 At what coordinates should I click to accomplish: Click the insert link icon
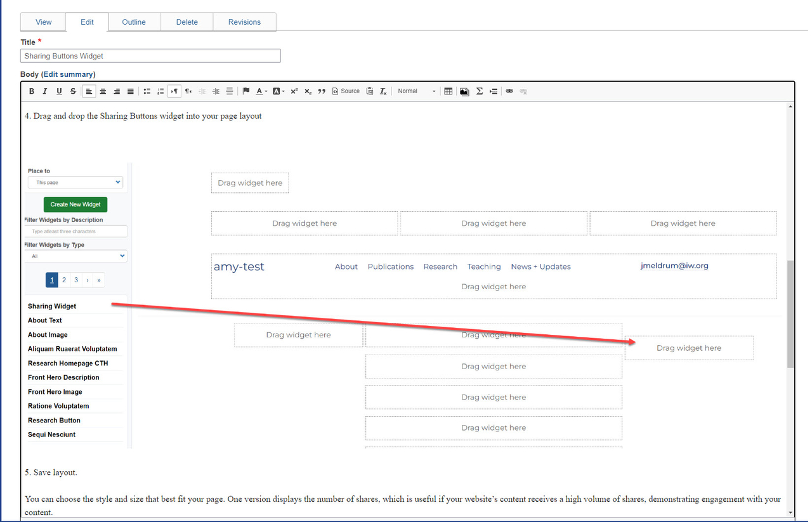pyautogui.click(x=509, y=91)
